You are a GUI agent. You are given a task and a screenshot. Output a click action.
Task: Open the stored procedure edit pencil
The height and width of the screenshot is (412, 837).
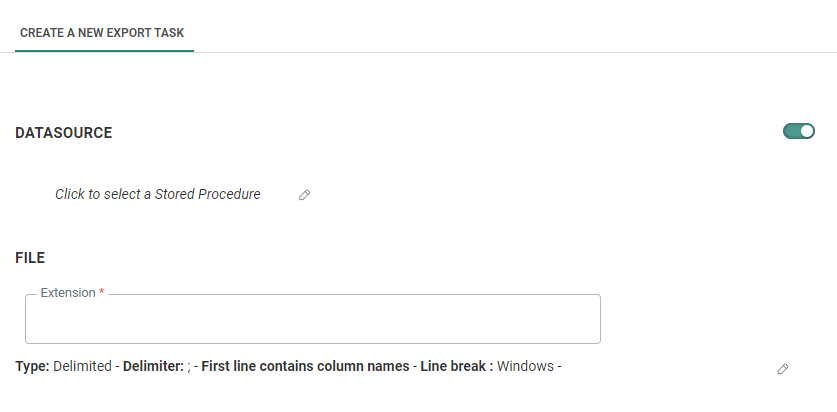(x=305, y=195)
